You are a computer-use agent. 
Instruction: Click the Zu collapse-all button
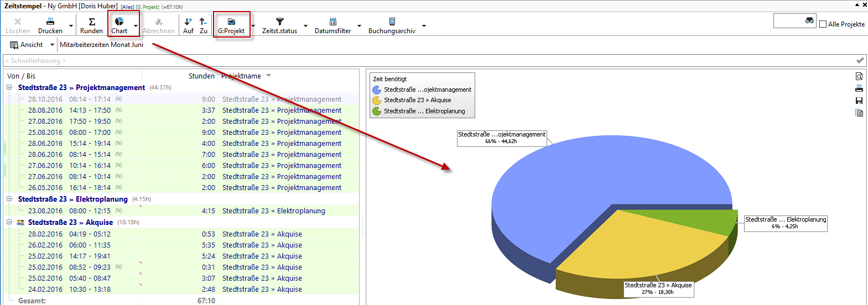coord(204,25)
